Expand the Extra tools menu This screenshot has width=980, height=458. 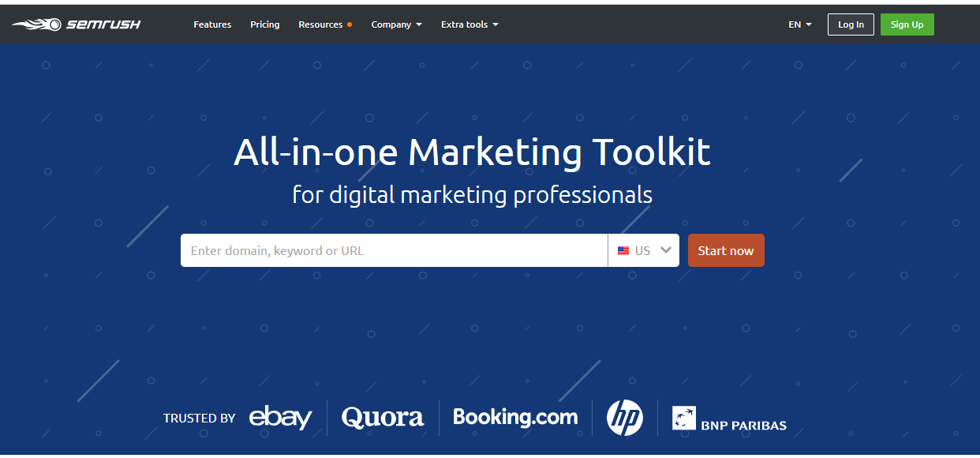point(469,24)
